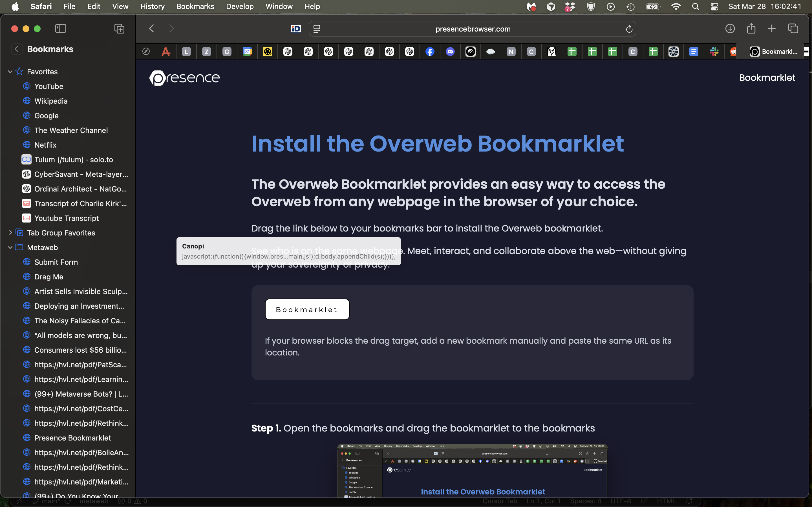The height and width of the screenshot is (507, 812).
Task: Click the Share icon in the toolbar
Action: (751, 28)
